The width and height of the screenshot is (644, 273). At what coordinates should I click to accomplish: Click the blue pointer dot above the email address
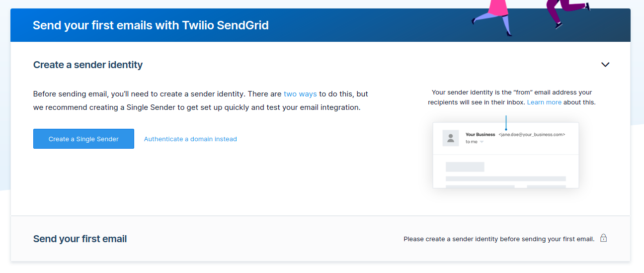pyautogui.click(x=506, y=129)
